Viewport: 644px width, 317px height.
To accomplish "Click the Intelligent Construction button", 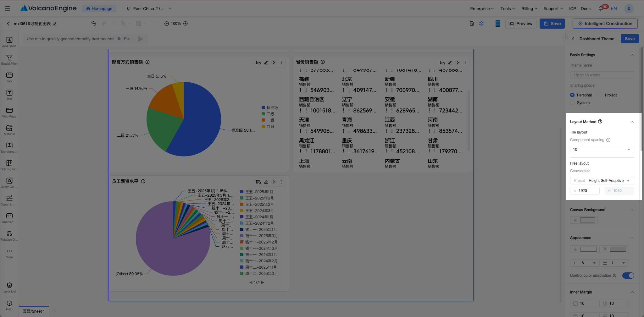I will click(x=605, y=24).
